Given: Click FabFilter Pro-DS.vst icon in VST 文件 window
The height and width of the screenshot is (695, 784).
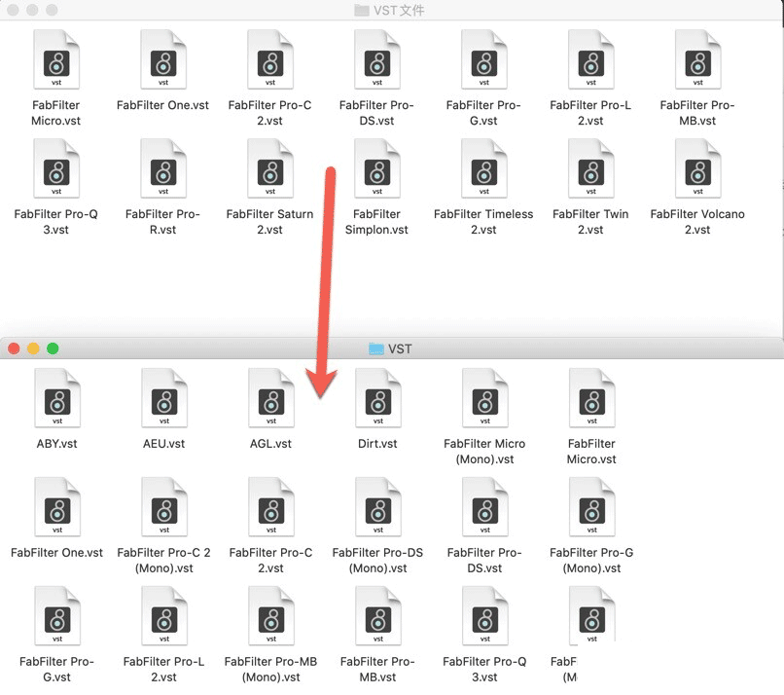Looking at the screenshot, I should pyautogui.click(x=377, y=59).
